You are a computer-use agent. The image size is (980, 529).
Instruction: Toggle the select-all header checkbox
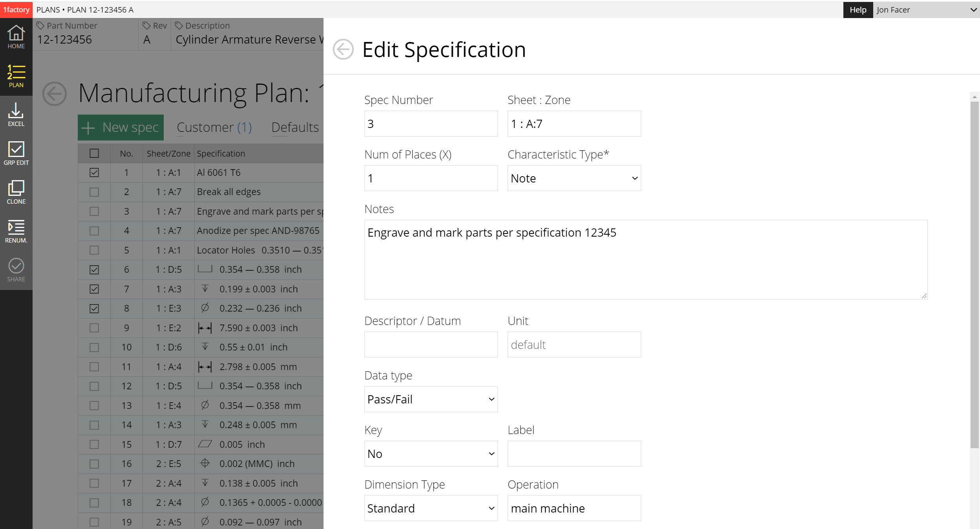94,153
